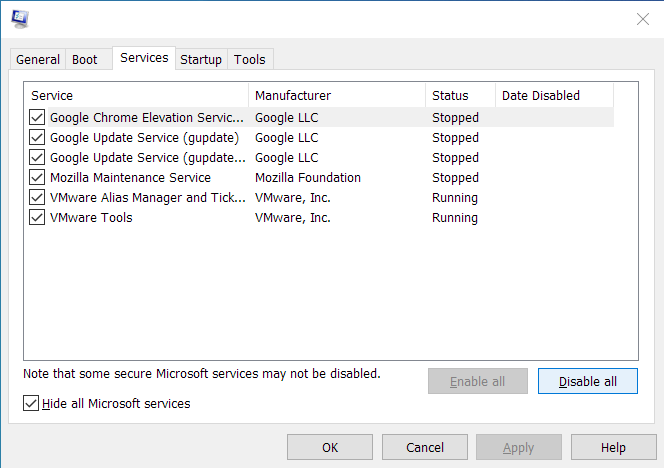Select the Tools tab
Viewport: 664px width, 468px height.
[x=250, y=59]
